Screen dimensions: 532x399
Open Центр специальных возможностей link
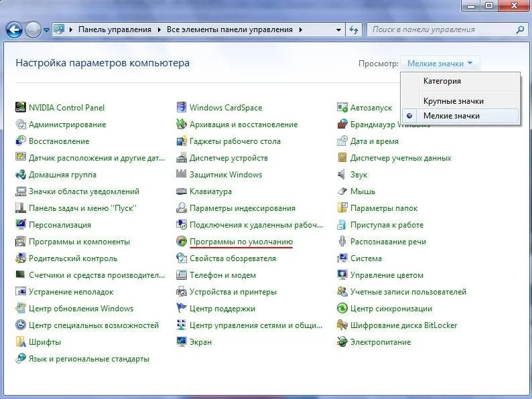[x=94, y=325]
